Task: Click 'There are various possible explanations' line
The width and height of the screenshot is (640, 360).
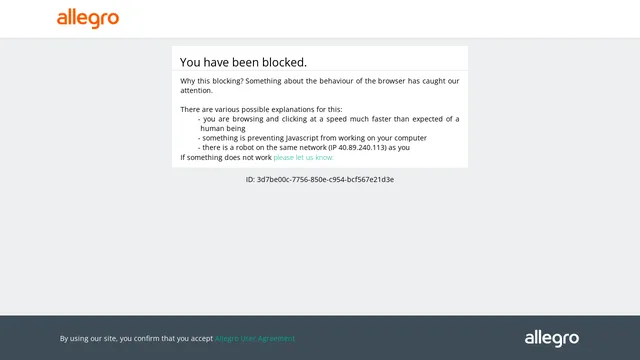Action: pyautogui.click(x=261, y=109)
